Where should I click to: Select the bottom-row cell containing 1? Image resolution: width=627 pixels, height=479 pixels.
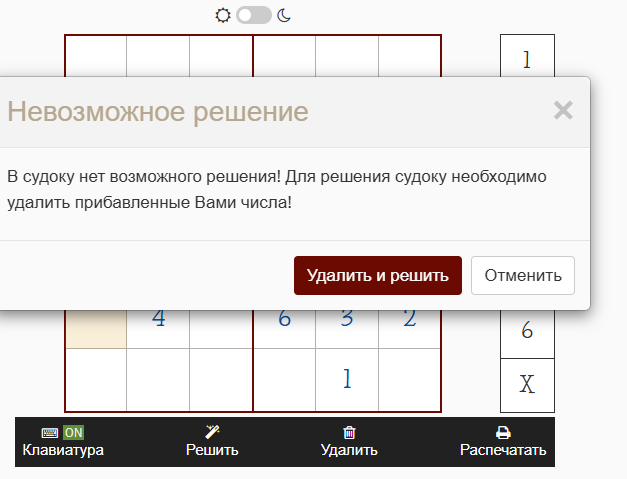[x=347, y=379]
